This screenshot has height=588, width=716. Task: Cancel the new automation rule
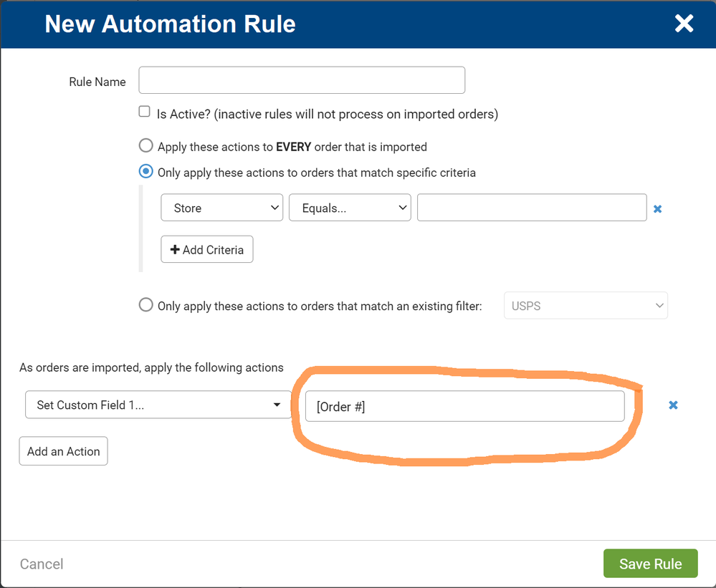[x=42, y=564]
